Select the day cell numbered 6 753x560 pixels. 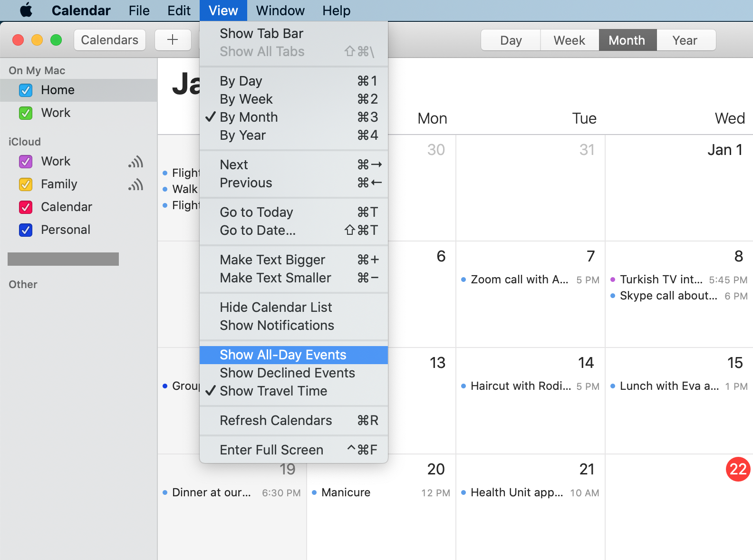point(422,294)
